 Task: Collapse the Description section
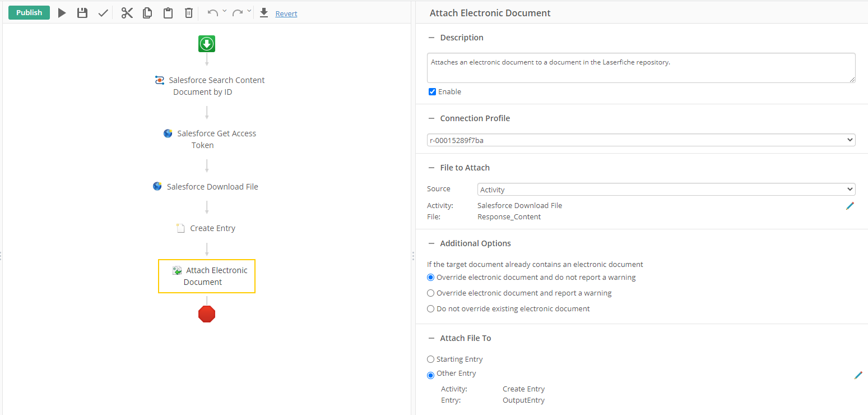tap(431, 38)
